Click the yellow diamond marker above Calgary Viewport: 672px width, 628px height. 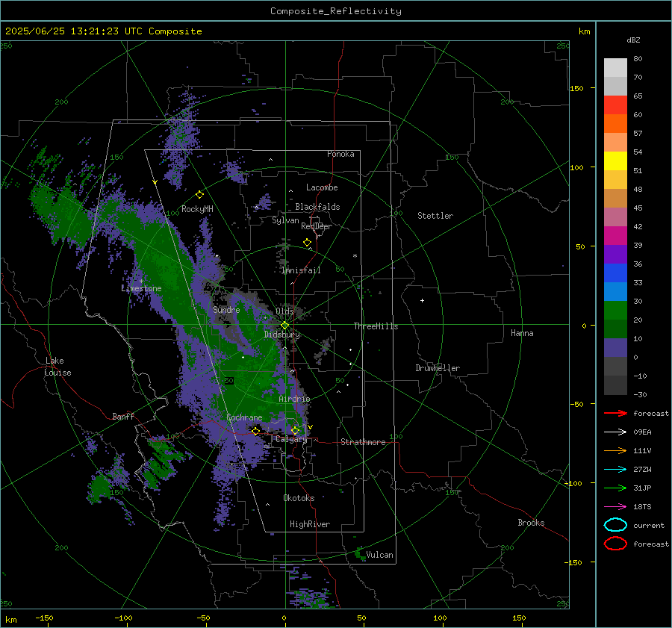(295, 430)
